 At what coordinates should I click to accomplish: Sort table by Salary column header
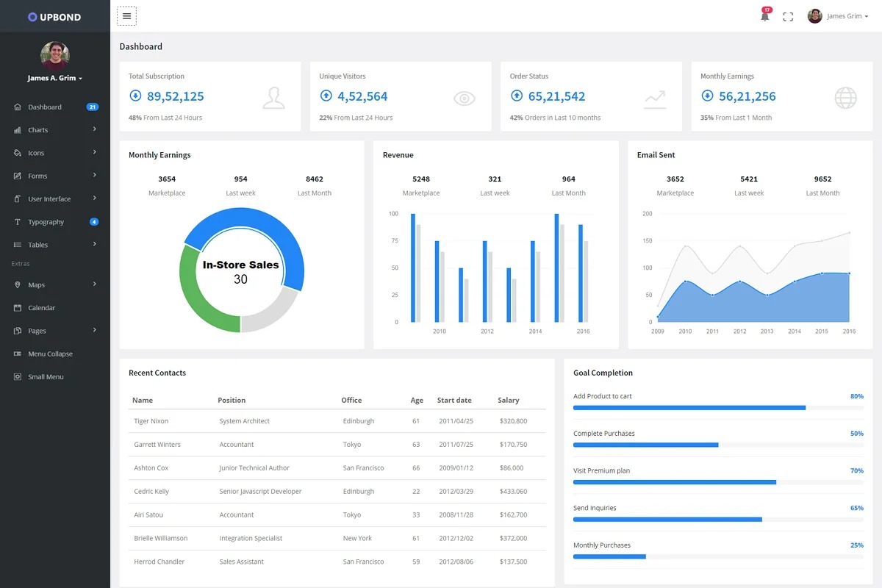click(508, 401)
